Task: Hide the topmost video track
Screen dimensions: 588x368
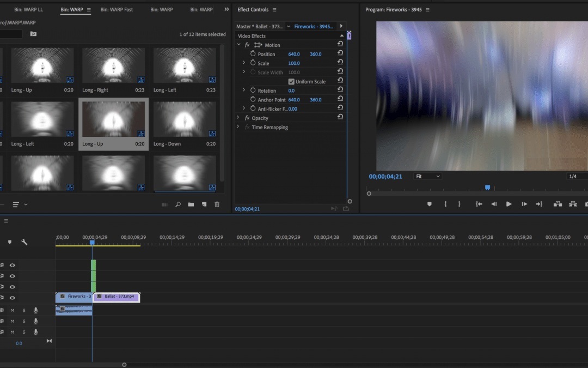Action: click(x=13, y=265)
